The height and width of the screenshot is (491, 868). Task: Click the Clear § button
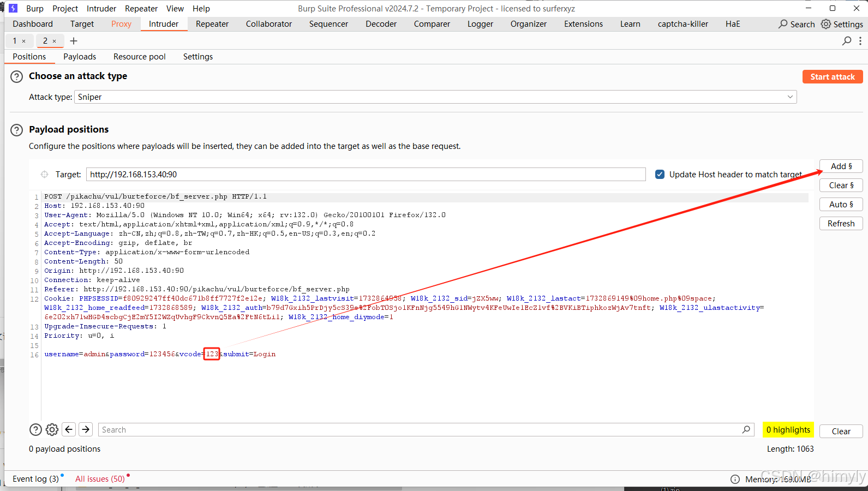(841, 185)
